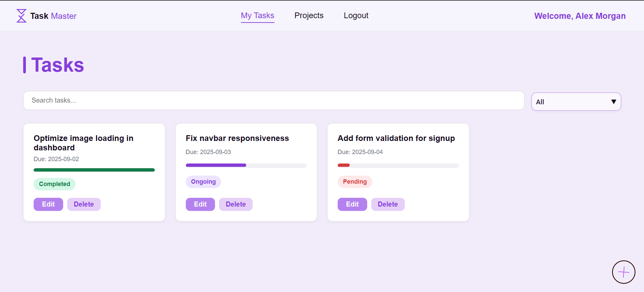Image resolution: width=644 pixels, height=292 pixels.
Task: Click the red Pending progress bar
Action: pos(344,165)
